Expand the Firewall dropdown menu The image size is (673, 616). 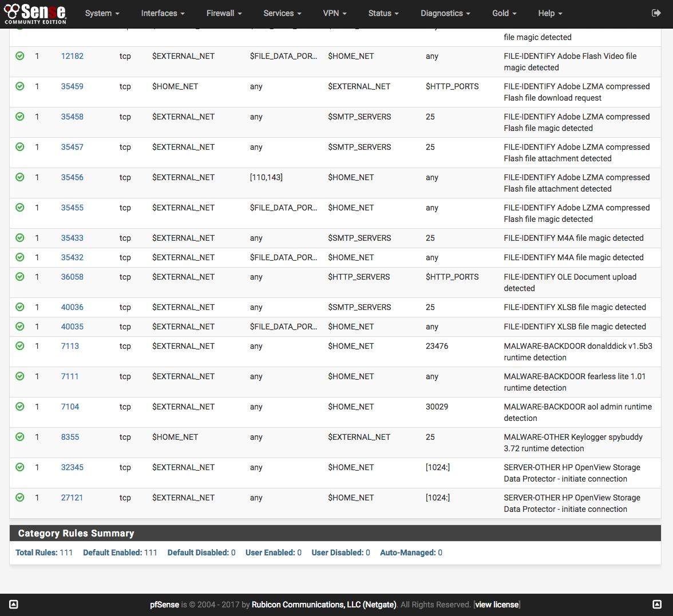pos(224,13)
